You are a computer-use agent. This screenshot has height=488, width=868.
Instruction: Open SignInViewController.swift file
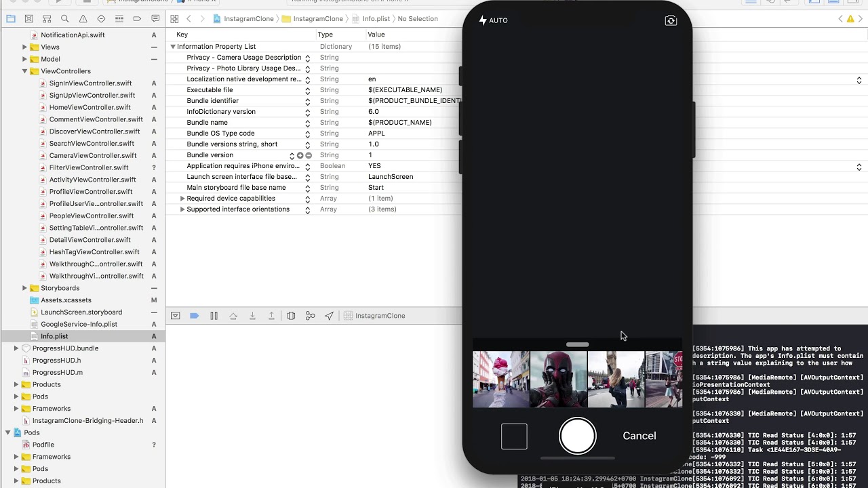coord(91,83)
